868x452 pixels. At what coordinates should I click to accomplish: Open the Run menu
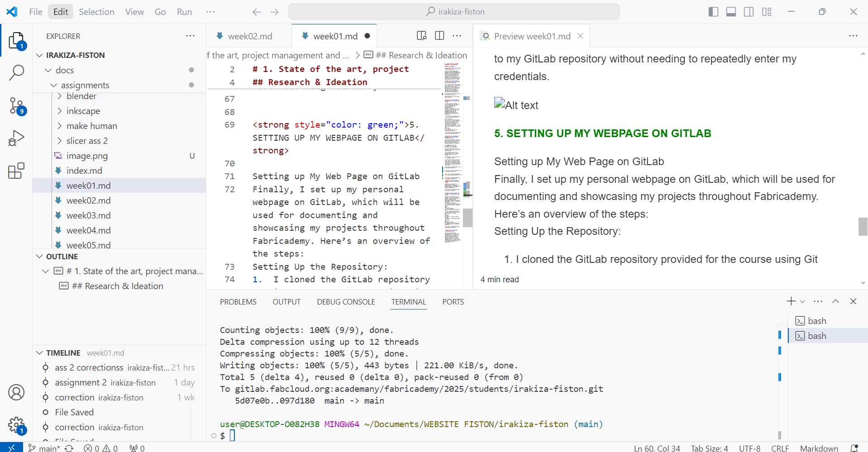[184, 12]
